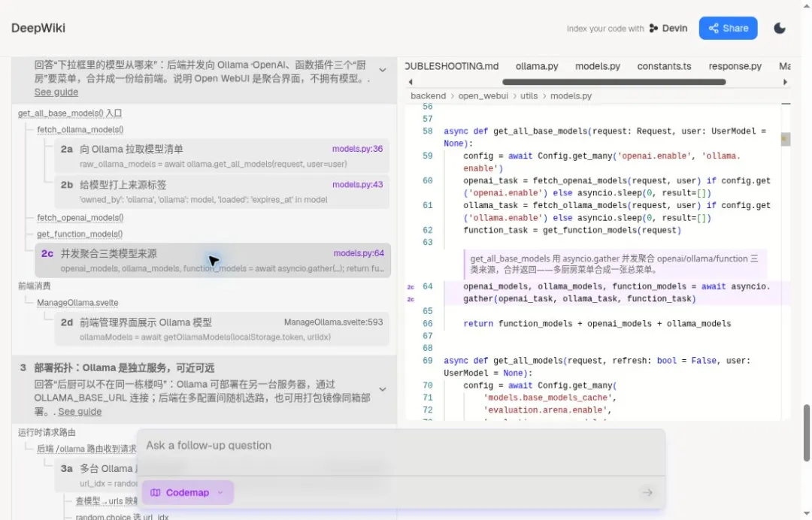This screenshot has height=520, width=812.
Task: Open models.py:43 file reference
Action: click(357, 185)
